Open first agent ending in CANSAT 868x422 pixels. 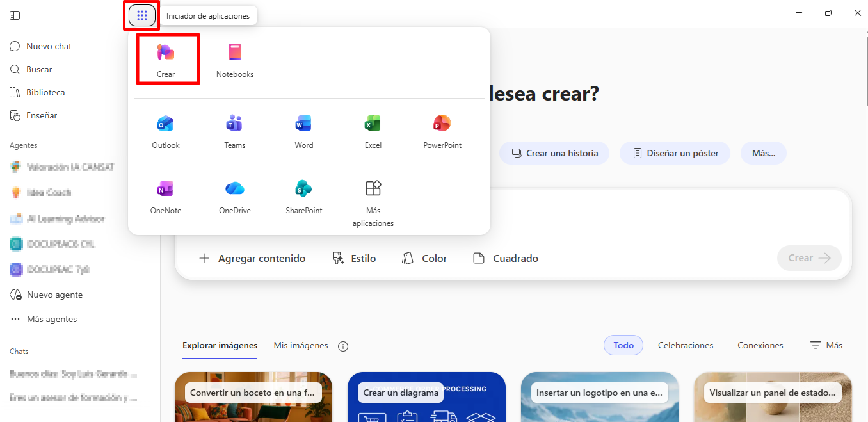(x=63, y=167)
